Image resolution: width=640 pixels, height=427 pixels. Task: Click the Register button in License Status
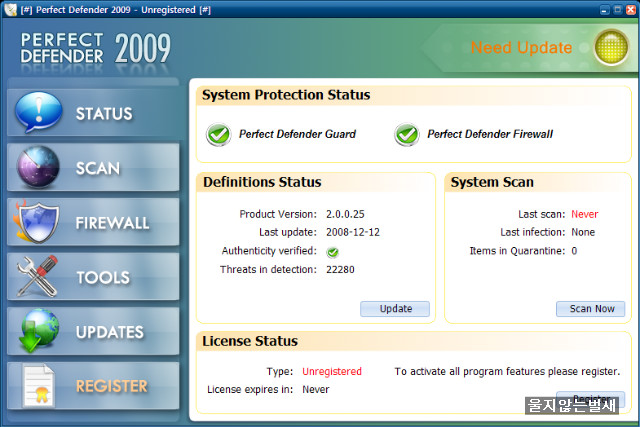point(591,397)
